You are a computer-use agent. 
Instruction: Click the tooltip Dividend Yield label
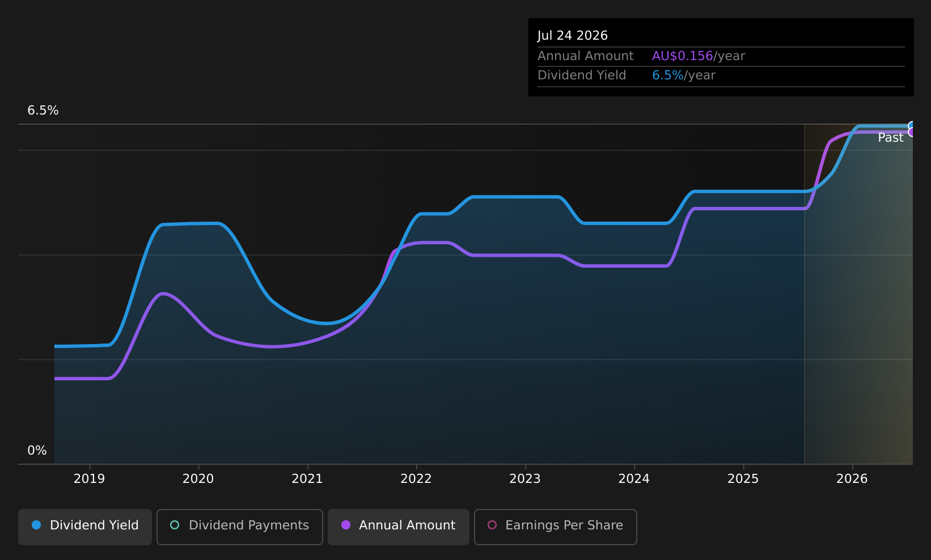pos(582,75)
